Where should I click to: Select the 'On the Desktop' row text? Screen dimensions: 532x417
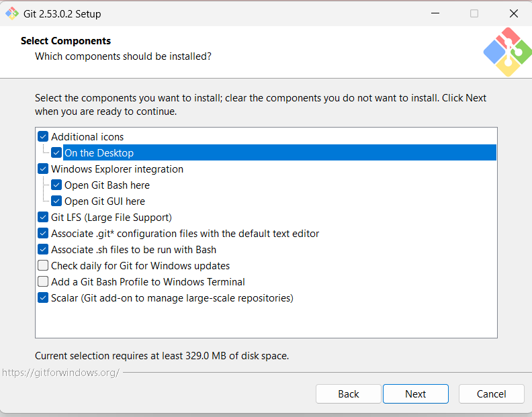99,152
